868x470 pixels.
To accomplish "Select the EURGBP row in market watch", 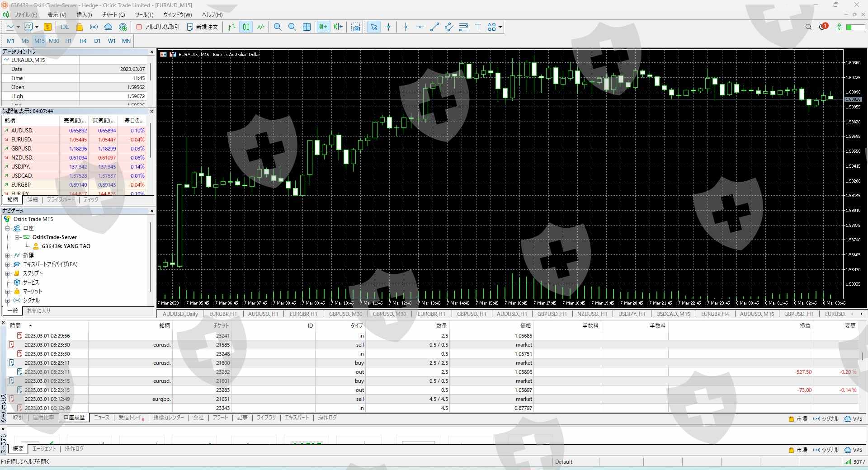I will tap(21, 185).
